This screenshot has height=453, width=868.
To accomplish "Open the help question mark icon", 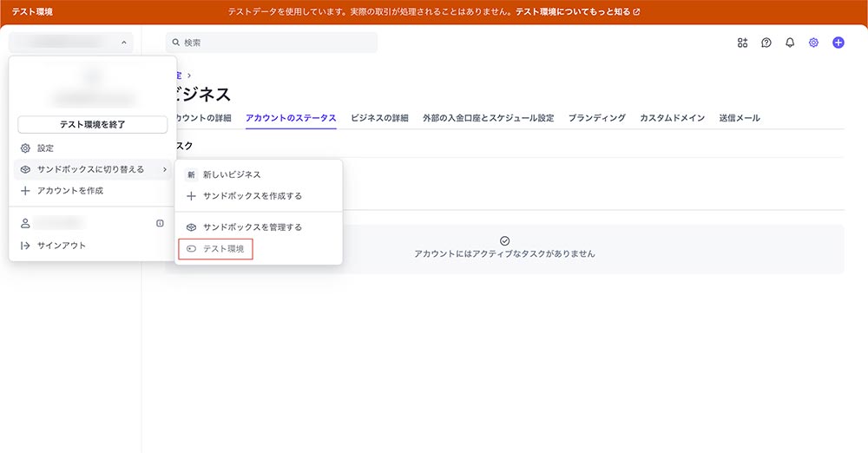I will point(766,43).
